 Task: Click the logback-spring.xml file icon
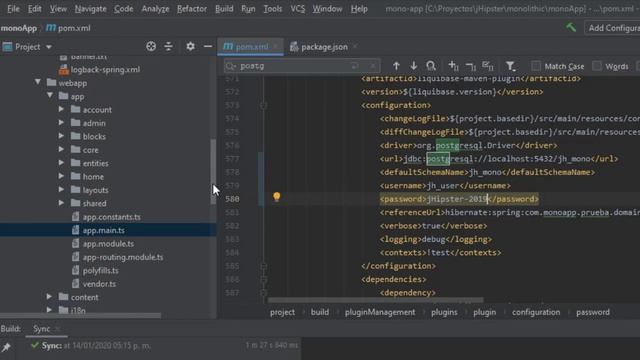pos(64,70)
